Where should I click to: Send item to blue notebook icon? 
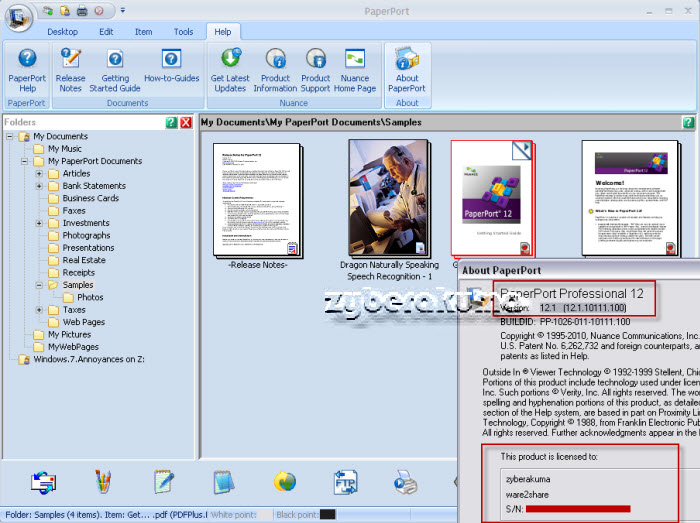(x=224, y=482)
